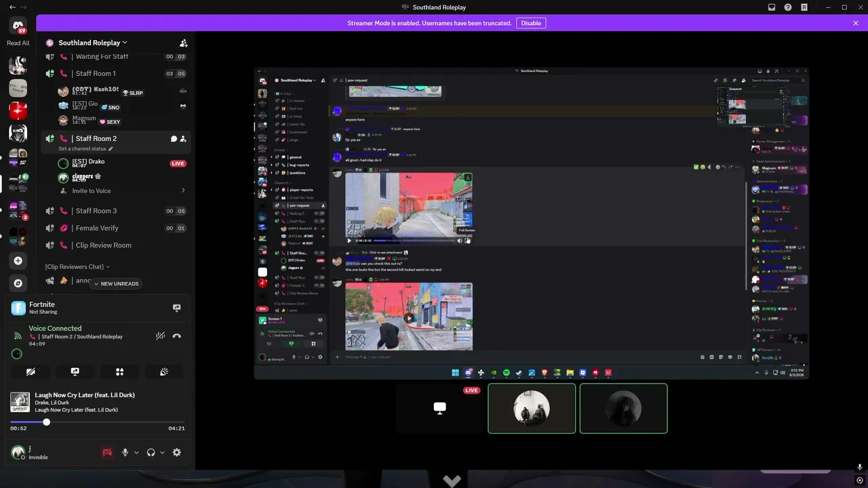Click the song progress slider knob
Viewport: 868px width, 488px height.
(x=46, y=422)
